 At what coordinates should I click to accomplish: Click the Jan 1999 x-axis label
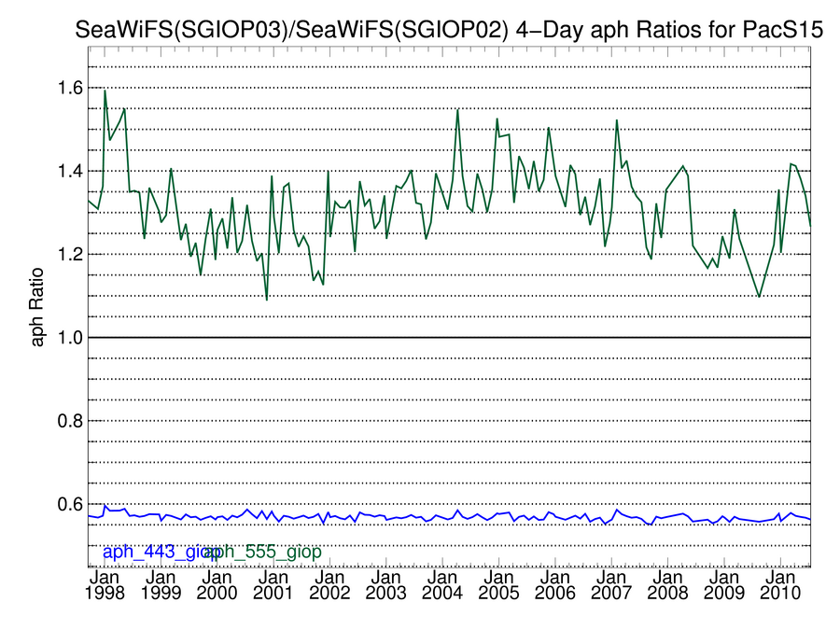(161, 585)
